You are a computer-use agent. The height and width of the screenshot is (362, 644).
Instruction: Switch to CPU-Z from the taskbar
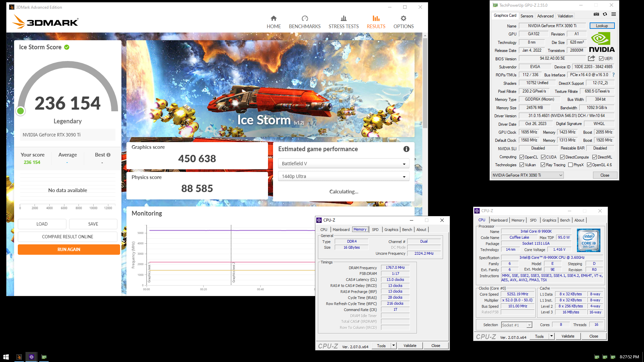[x=32, y=357]
